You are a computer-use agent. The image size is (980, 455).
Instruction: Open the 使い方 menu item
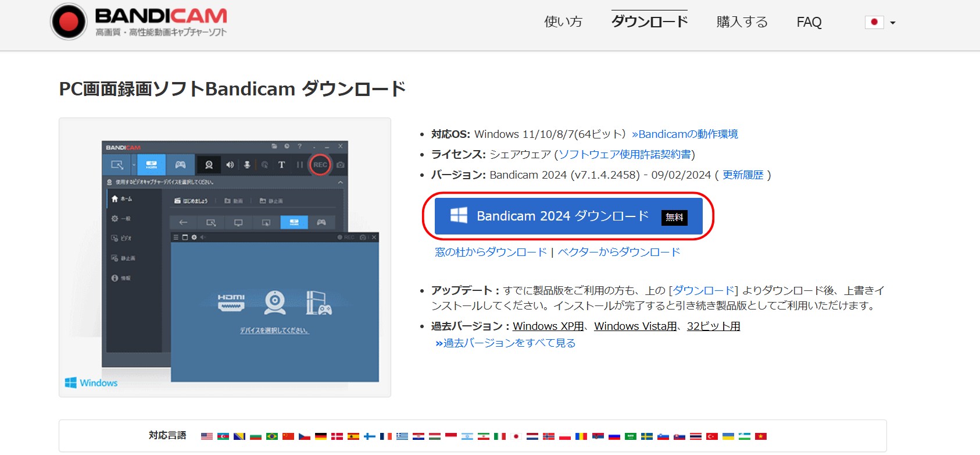tap(563, 22)
